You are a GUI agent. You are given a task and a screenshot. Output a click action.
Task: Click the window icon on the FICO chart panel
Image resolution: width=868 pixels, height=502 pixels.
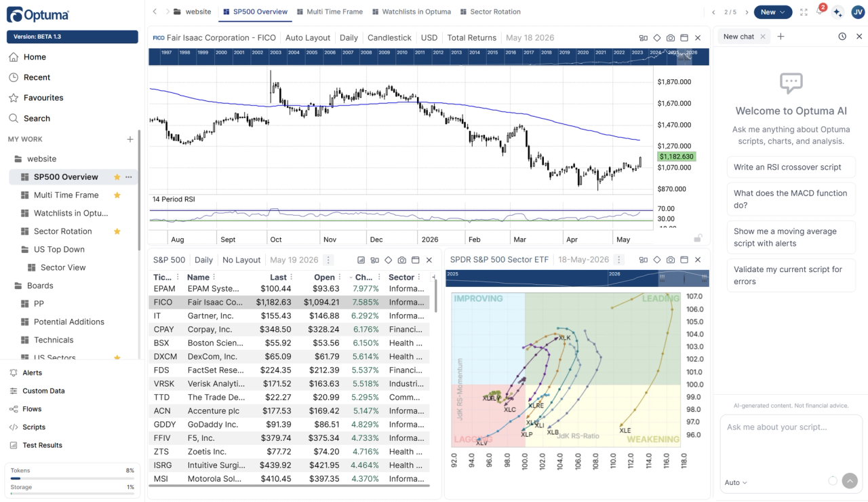coord(684,38)
